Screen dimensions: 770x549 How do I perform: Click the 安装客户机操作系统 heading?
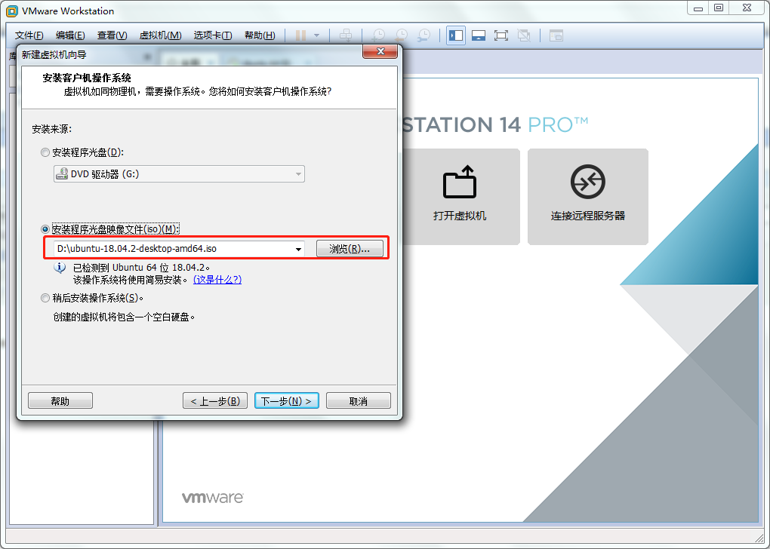coord(87,78)
